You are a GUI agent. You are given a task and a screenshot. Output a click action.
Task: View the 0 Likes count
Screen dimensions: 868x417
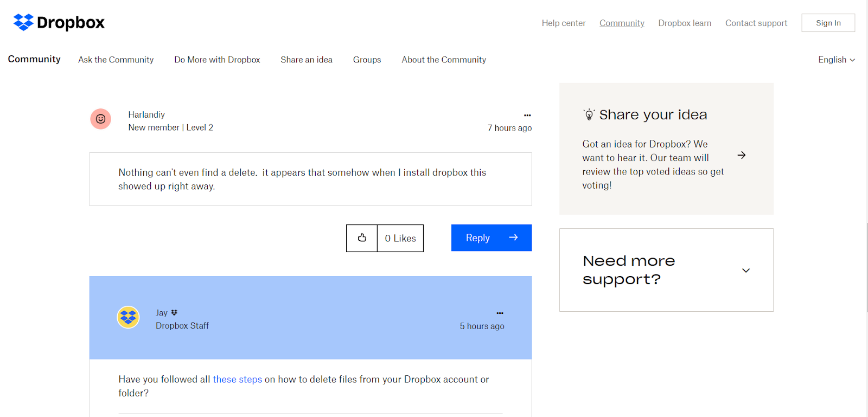(400, 238)
